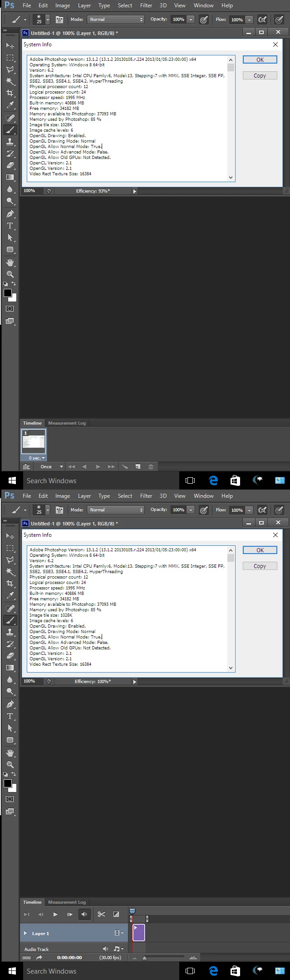Enable Quick Mask mode in the 93% efficiency window

[x=10, y=308]
